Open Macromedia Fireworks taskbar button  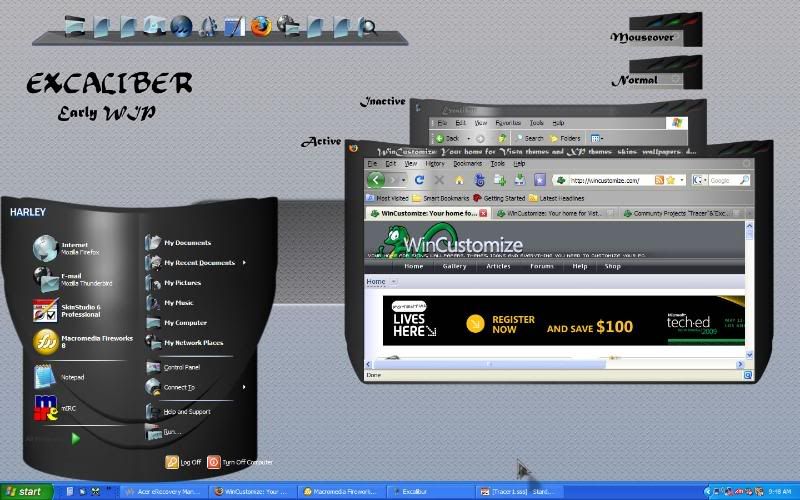pyautogui.click(x=340, y=492)
